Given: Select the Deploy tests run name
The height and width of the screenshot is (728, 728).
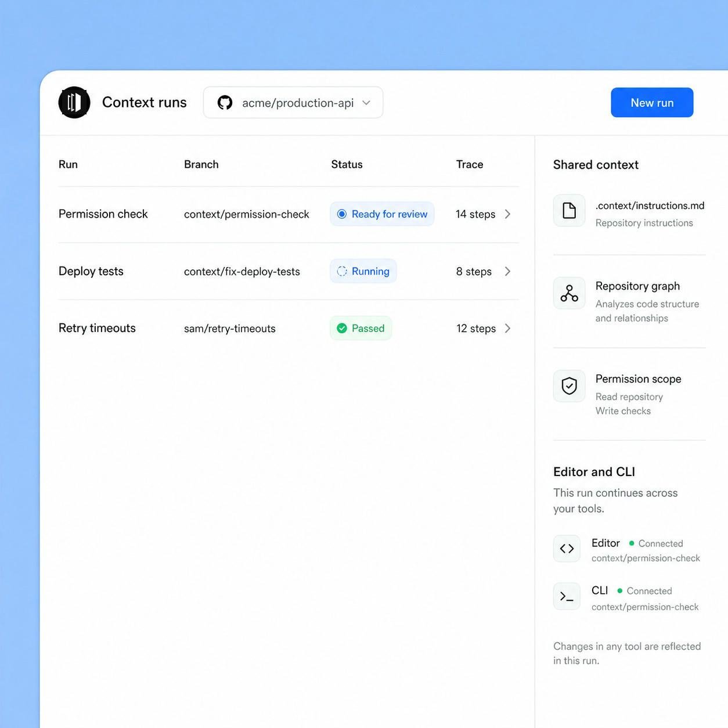Looking at the screenshot, I should [91, 271].
